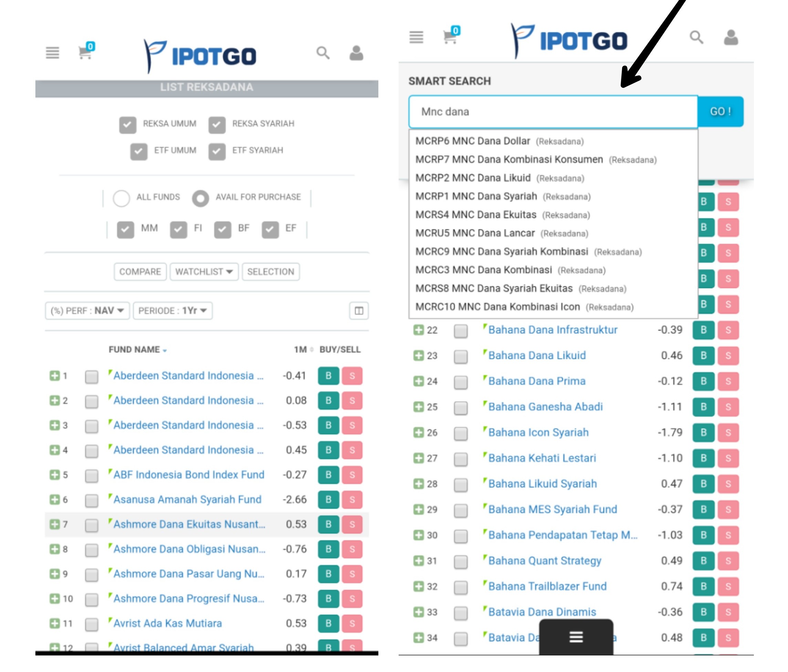Uncheck the ETF UMUM checkbox
The width and height of the screenshot is (788, 672).
139,151
